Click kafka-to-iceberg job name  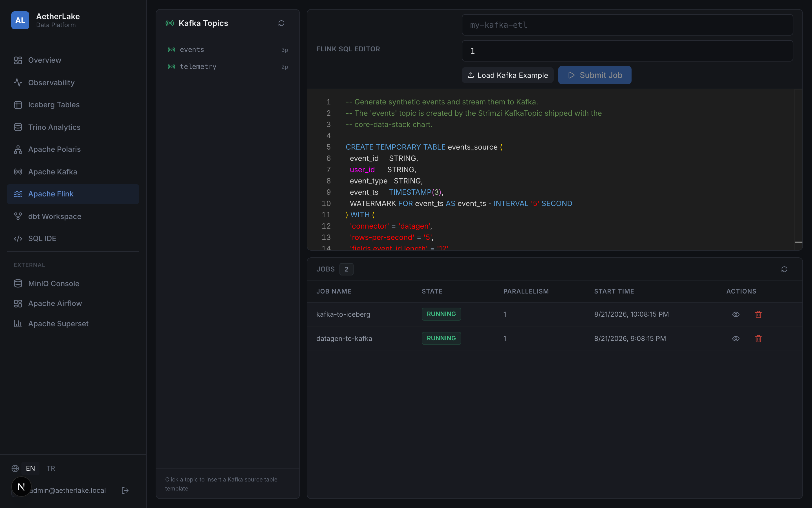[x=343, y=314]
